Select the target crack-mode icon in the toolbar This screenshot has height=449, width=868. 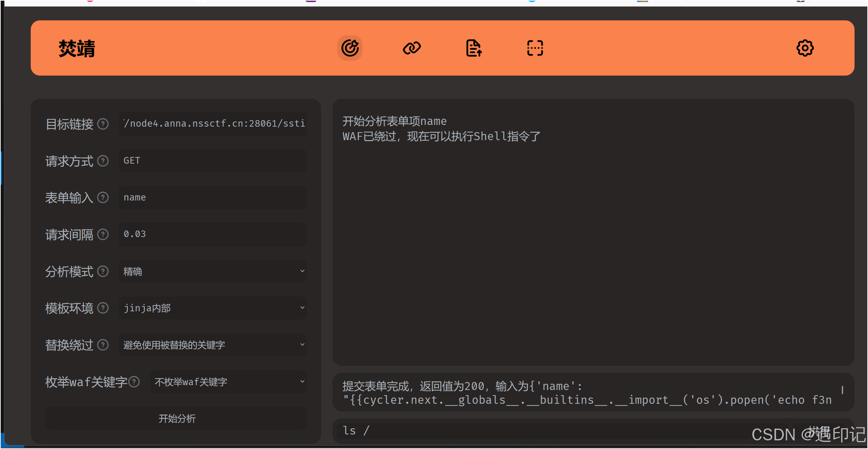click(x=350, y=48)
